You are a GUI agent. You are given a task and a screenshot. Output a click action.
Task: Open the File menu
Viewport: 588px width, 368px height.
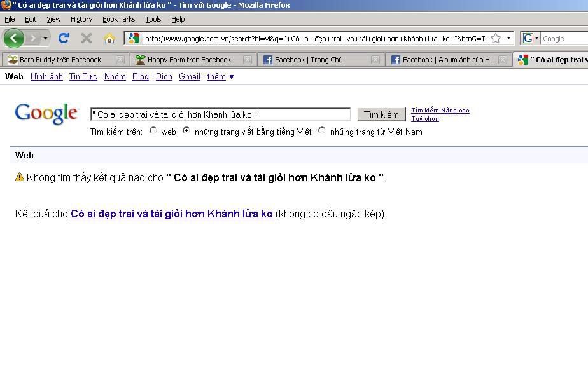pos(10,19)
